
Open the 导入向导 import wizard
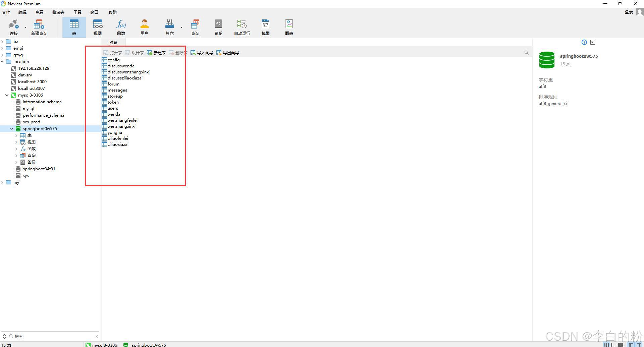click(202, 53)
